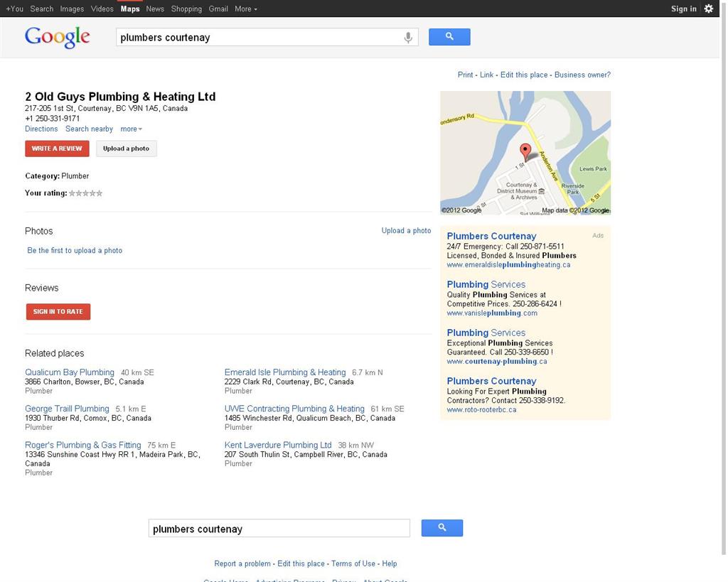Image resolution: width=728 pixels, height=582 pixels.
Task: Select the Maps tab
Action: click(130, 9)
